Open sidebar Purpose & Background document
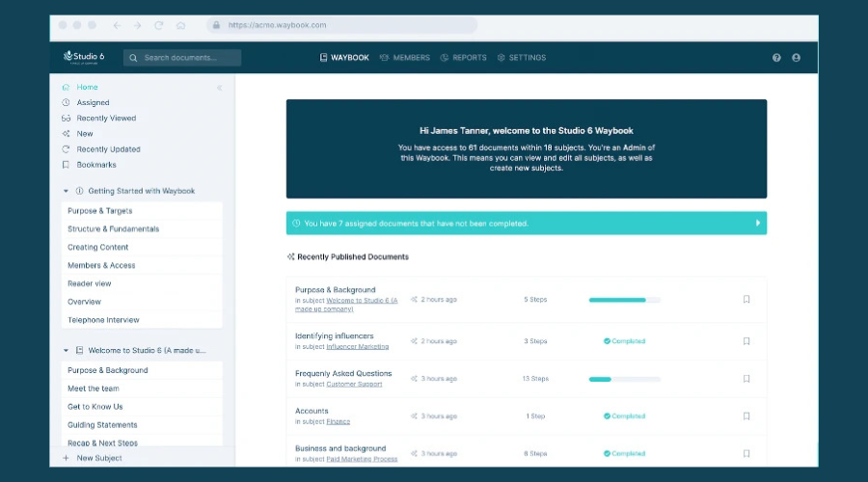This screenshot has height=482, width=868. 142,370
